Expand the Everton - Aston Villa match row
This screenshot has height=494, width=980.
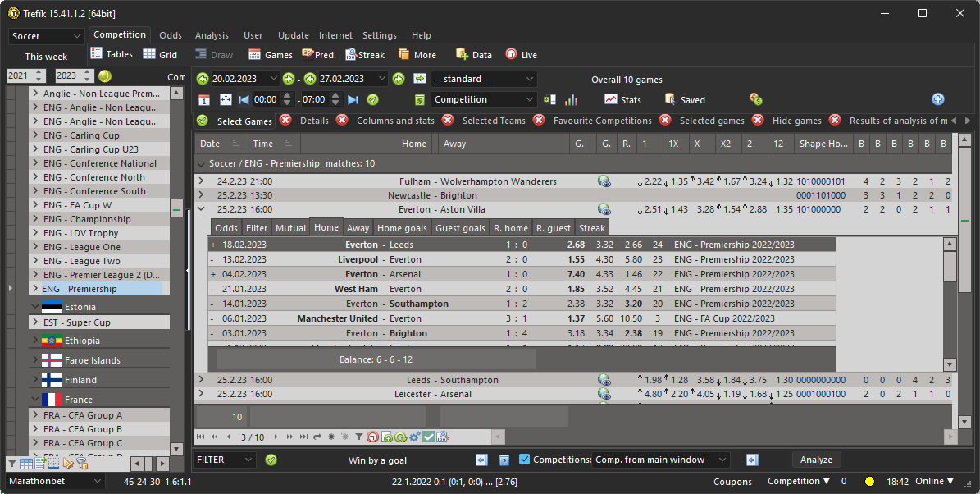(201, 208)
